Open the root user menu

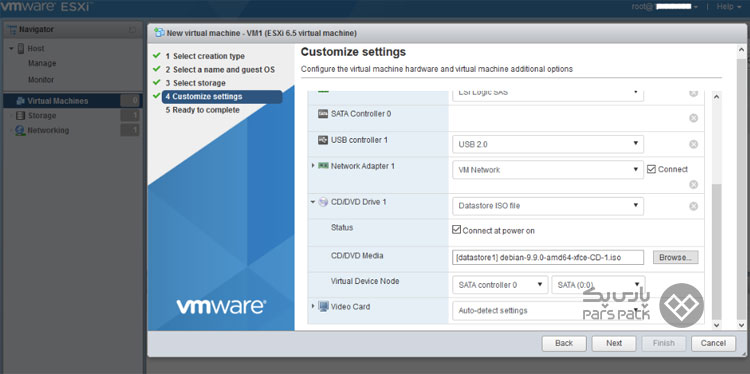point(664,7)
